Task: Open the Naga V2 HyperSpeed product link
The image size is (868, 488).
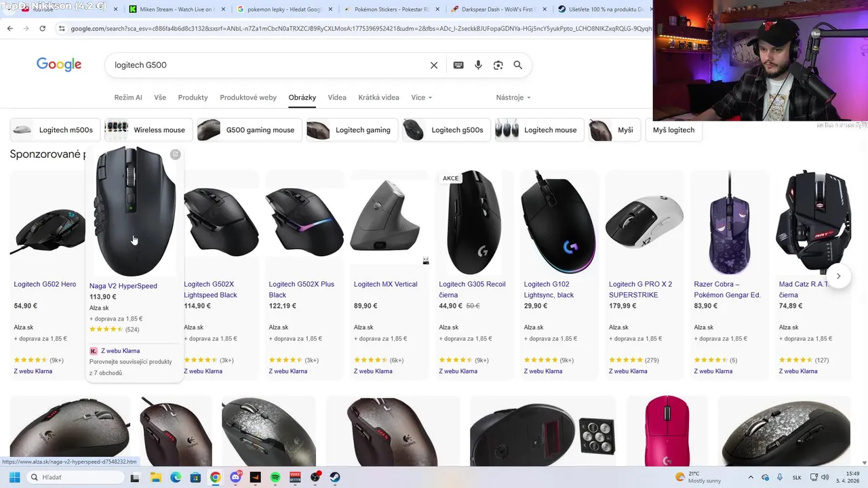Action: pyautogui.click(x=123, y=286)
